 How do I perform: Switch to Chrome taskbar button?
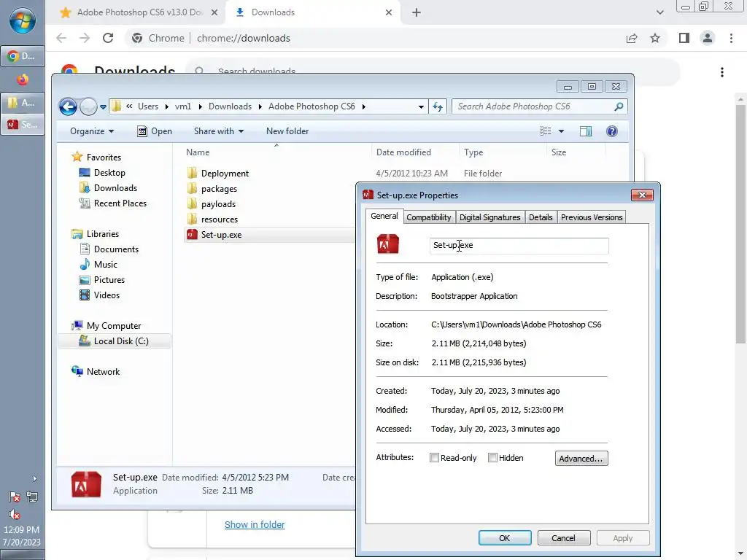tap(23, 56)
